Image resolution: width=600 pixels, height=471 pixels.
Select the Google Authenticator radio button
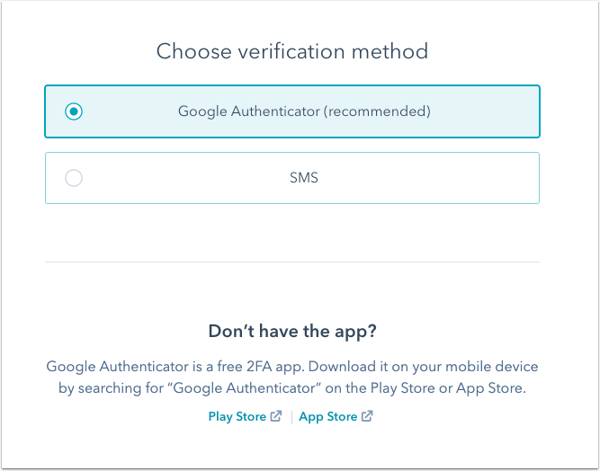point(73,111)
